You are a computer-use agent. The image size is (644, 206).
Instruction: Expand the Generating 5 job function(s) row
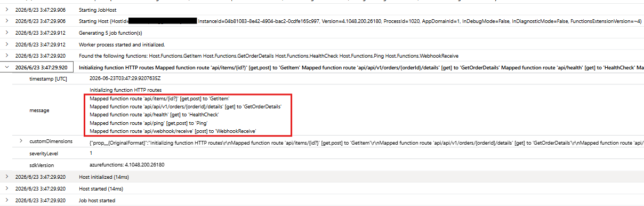[x=6, y=33]
